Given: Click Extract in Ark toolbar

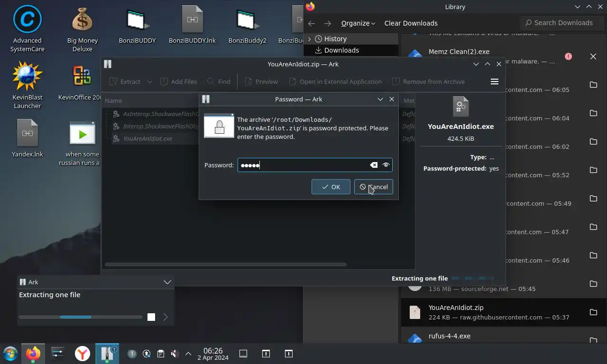Looking at the screenshot, I should coord(125,82).
